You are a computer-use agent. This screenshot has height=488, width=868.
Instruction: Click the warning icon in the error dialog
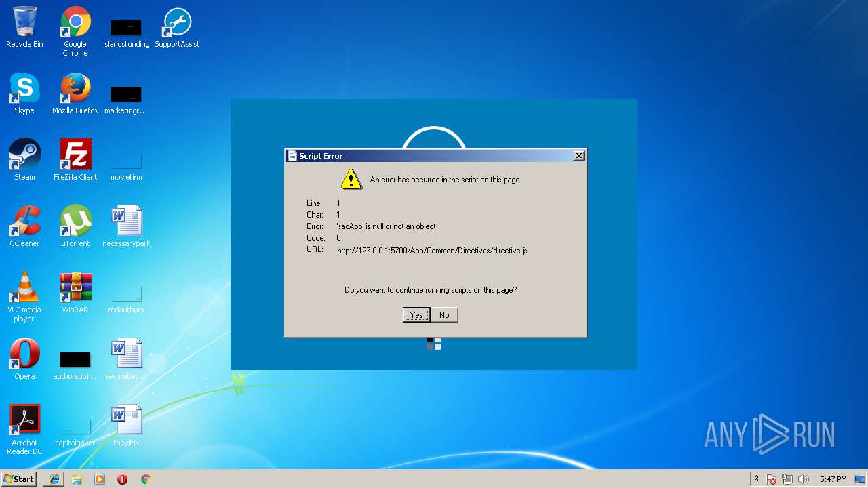pyautogui.click(x=351, y=179)
